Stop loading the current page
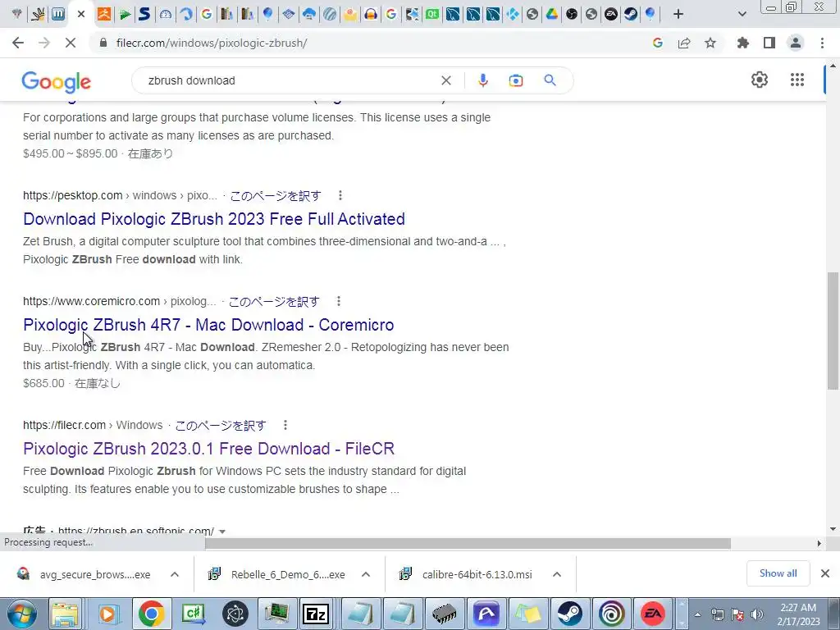The width and height of the screenshot is (840, 630). coord(71,43)
